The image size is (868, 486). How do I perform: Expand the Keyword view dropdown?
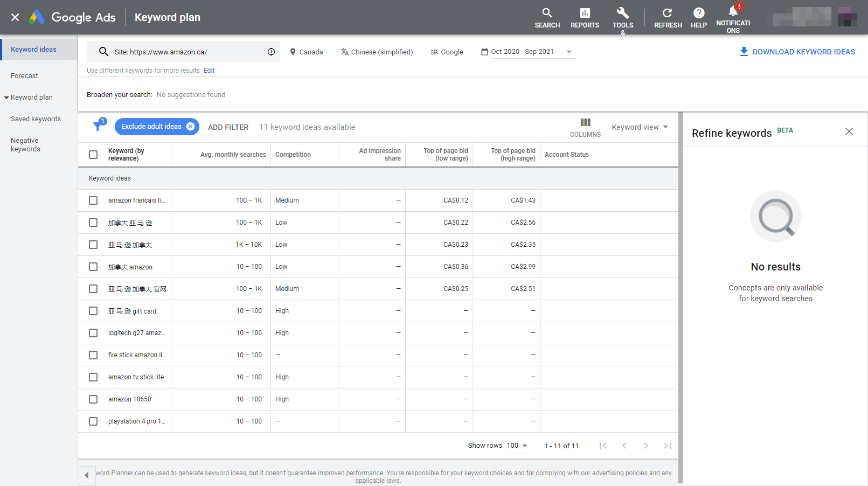pos(640,127)
